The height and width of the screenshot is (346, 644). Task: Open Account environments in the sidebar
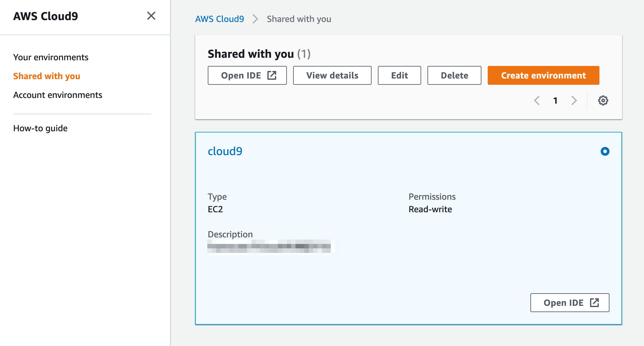(x=58, y=95)
